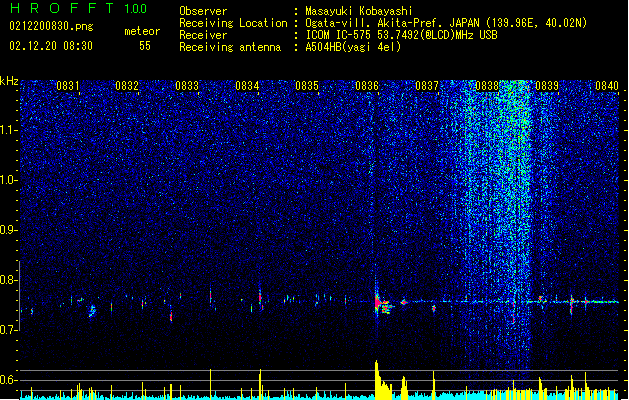Click the 0.6 kHz axis label
Image resolution: width=629 pixels, height=400 pixels.
9,380
